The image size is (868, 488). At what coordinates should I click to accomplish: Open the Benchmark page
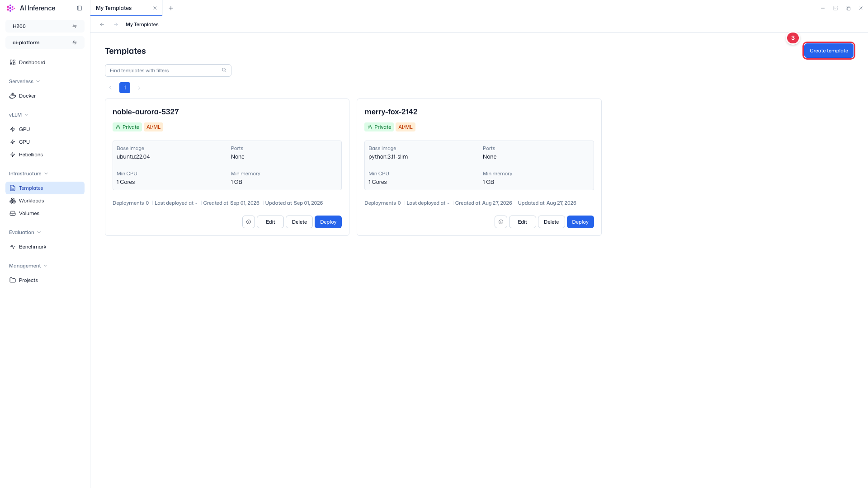point(45,247)
